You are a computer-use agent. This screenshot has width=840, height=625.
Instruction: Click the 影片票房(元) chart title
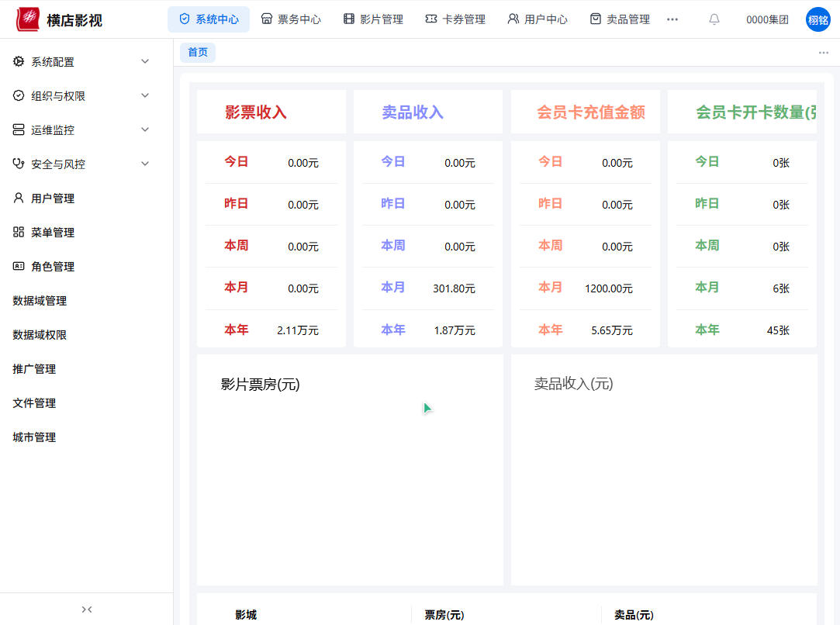click(x=261, y=385)
